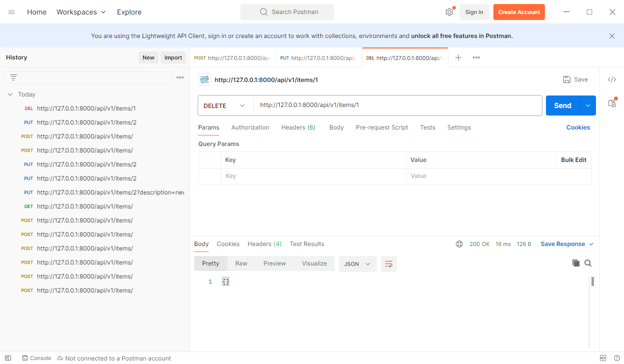This screenshot has width=624, height=364.
Task: Open the help question mark icon
Action: (x=617, y=358)
